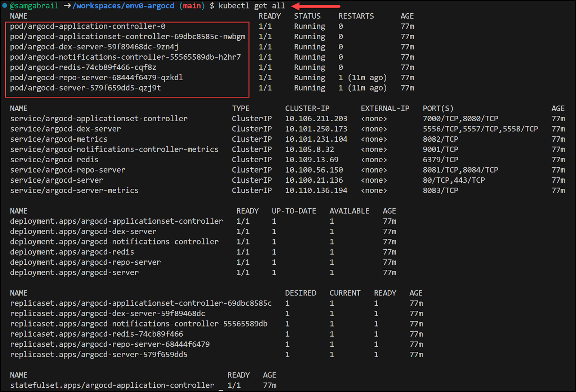Select cluster IP 10.109.13.69

pyautogui.click(x=312, y=160)
